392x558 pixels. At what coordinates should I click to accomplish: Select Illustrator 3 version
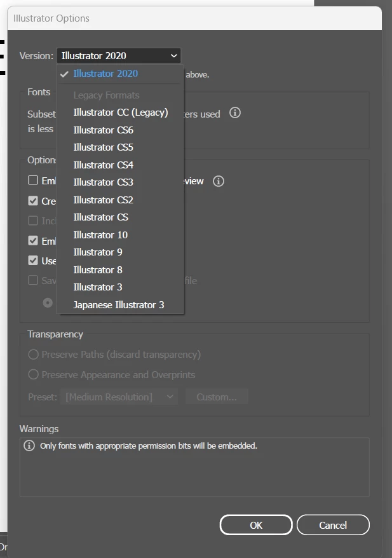(120, 287)
